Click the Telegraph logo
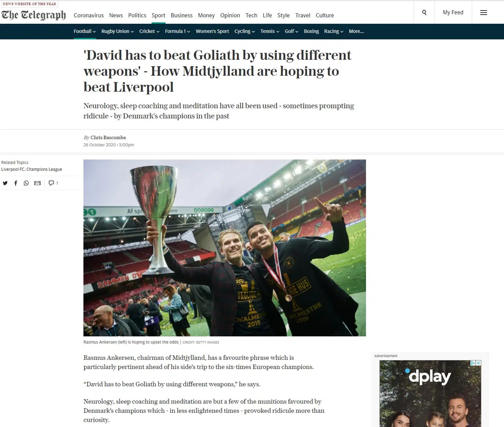Viewport: 504px width, 427px height. pyautogui.click(x=34, y=15)
